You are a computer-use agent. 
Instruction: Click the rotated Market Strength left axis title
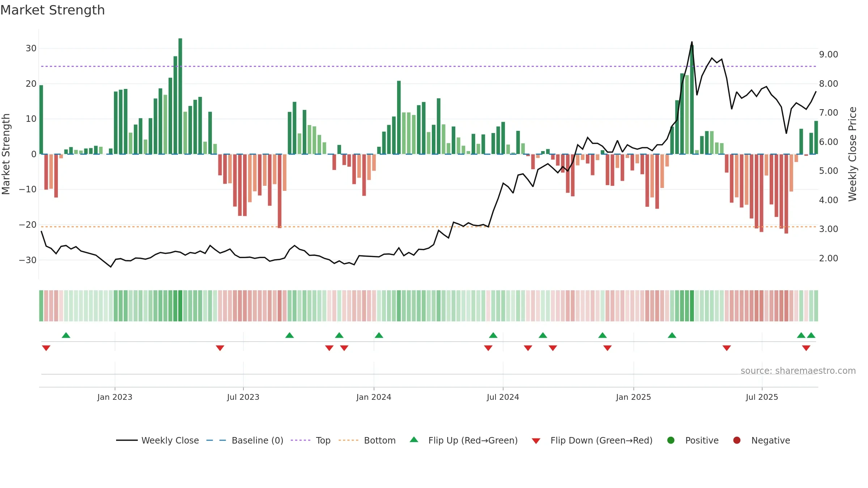6,154
